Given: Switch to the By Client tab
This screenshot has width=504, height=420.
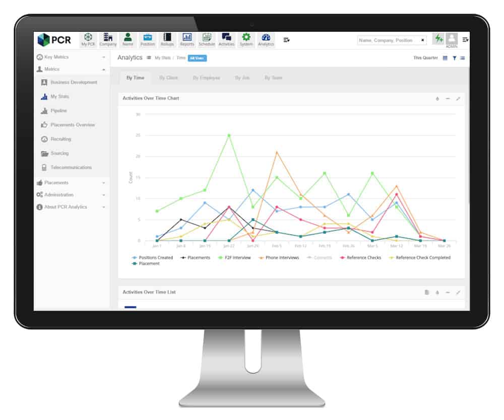Looking at the screenshot, I should [x=169, y=78].
